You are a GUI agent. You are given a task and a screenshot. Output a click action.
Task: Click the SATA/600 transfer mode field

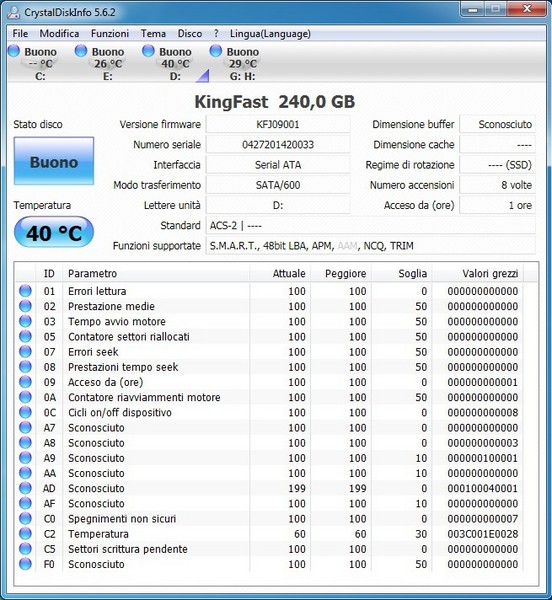click(x=278, y=185)
